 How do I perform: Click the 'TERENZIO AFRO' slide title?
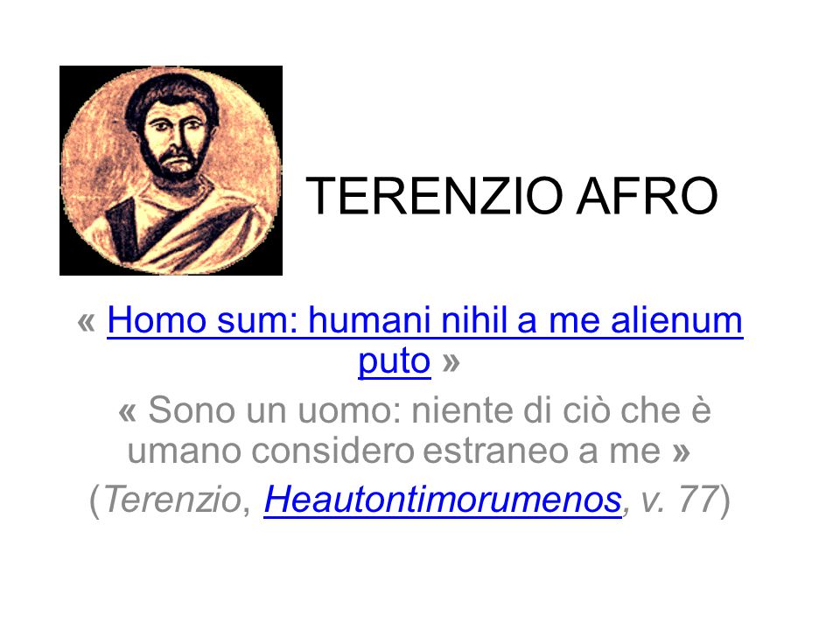pos(511,195)
